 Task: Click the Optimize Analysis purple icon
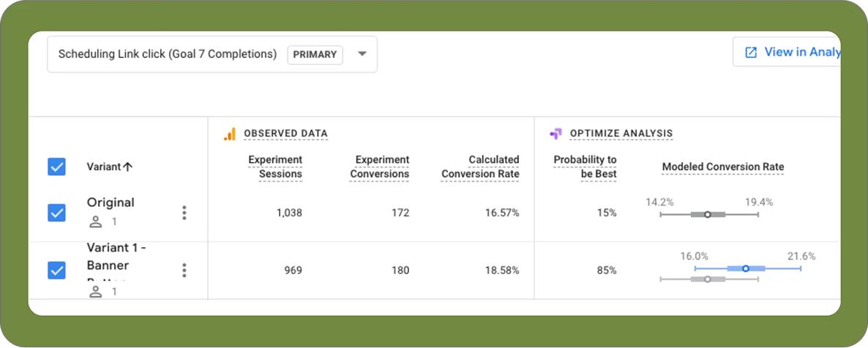pos(555,134)
